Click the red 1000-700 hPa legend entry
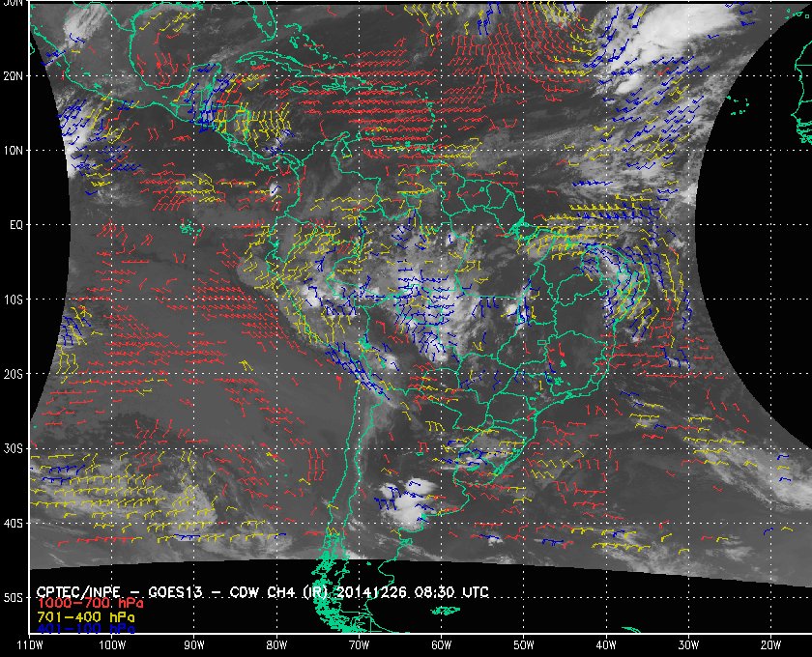This screenshot has width=812, height=657. (x=90, y=604)
